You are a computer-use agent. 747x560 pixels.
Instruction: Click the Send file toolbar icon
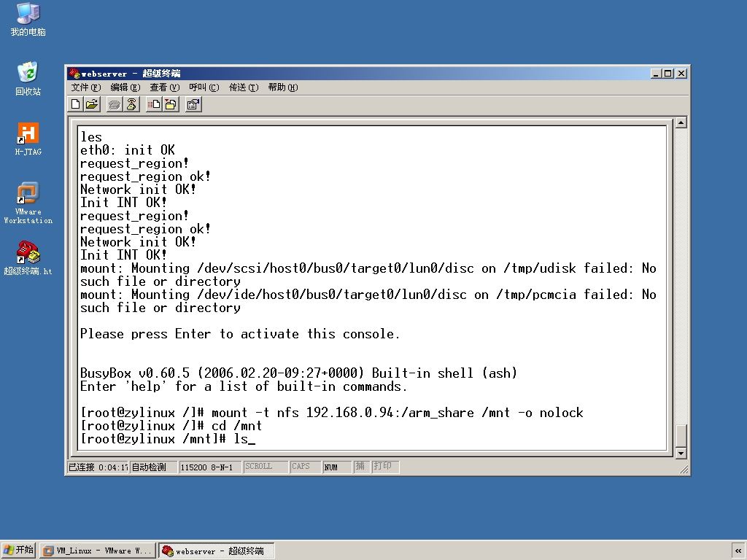tap(154, 104)
